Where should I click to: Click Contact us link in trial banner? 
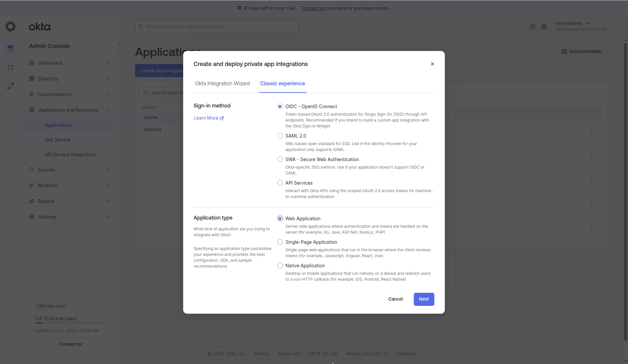click(x=313, y=8)
